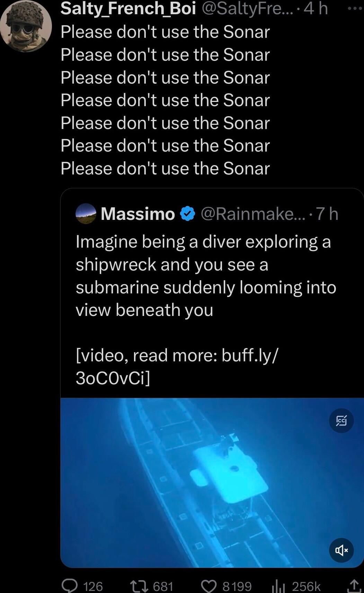Toggle captions for the shipwreck video
This screenshot has height=593, width=364.
pyautogui.click(x=341, y=421)
